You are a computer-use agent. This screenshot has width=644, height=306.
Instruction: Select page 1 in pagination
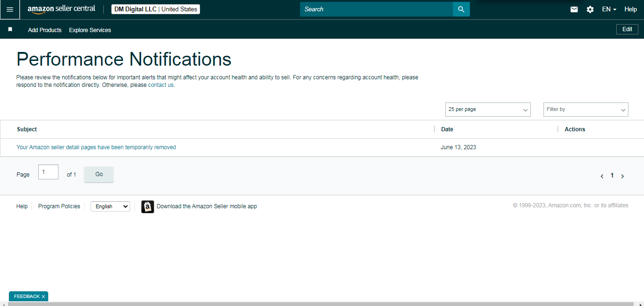point(612,176)
